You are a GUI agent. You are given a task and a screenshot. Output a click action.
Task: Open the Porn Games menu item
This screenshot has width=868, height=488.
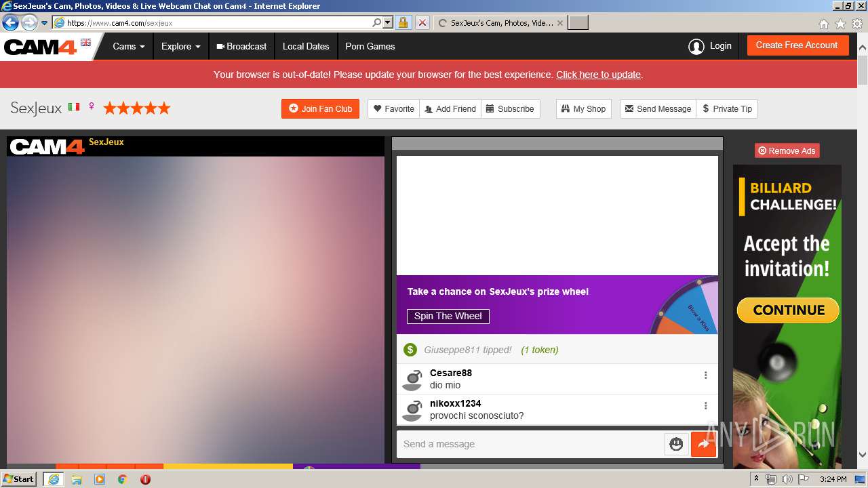[x=370, y=46]
